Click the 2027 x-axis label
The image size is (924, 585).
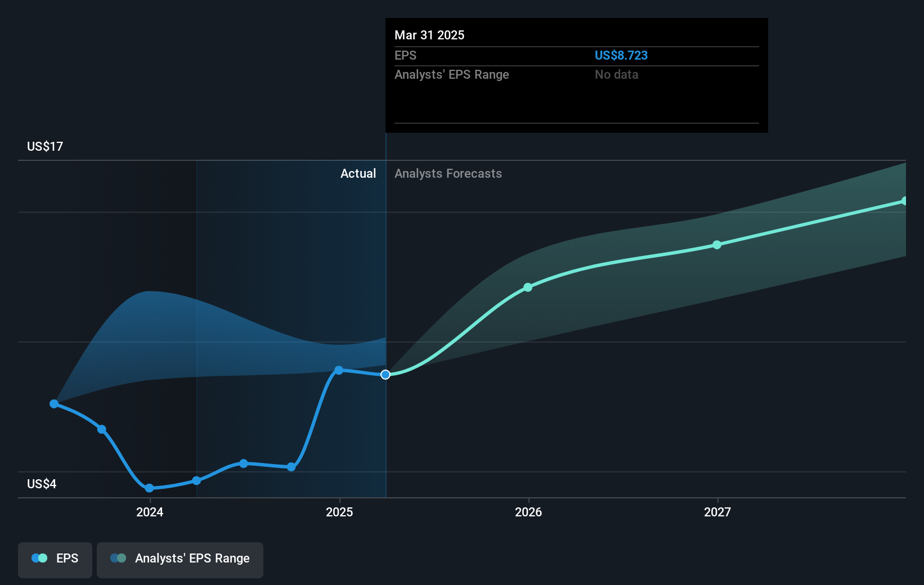point(717,512)
